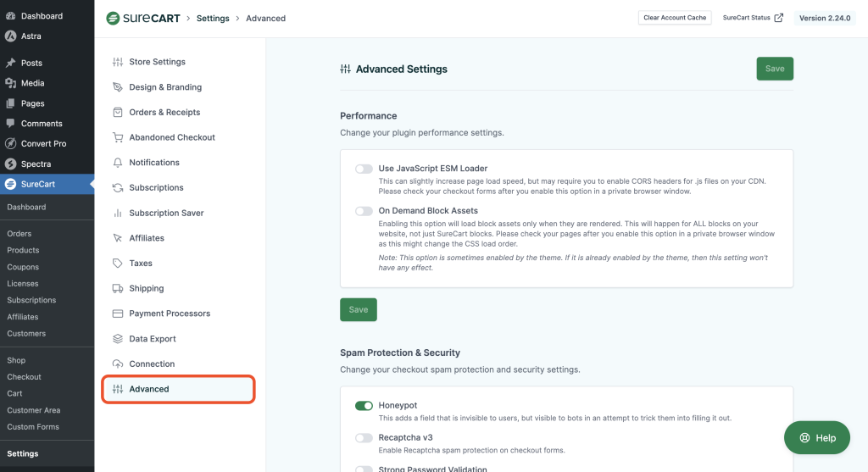
Task: Click the Advanced Settings heading sliders icon
Action: pyautogui.click(x=346, y=69)
